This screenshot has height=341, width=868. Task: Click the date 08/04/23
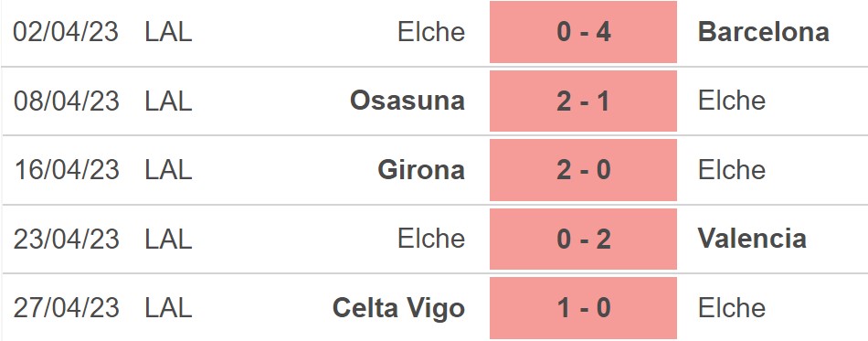point(67,101)
